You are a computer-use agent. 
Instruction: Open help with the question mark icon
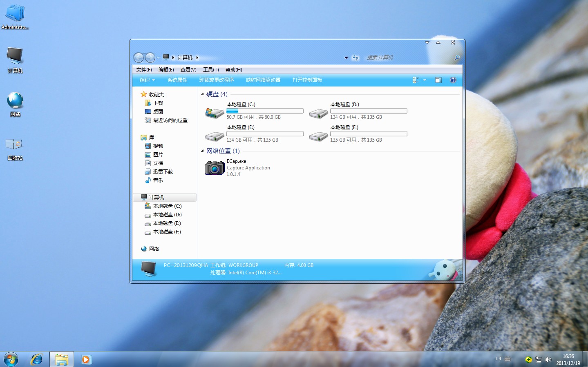pos(453,80)
